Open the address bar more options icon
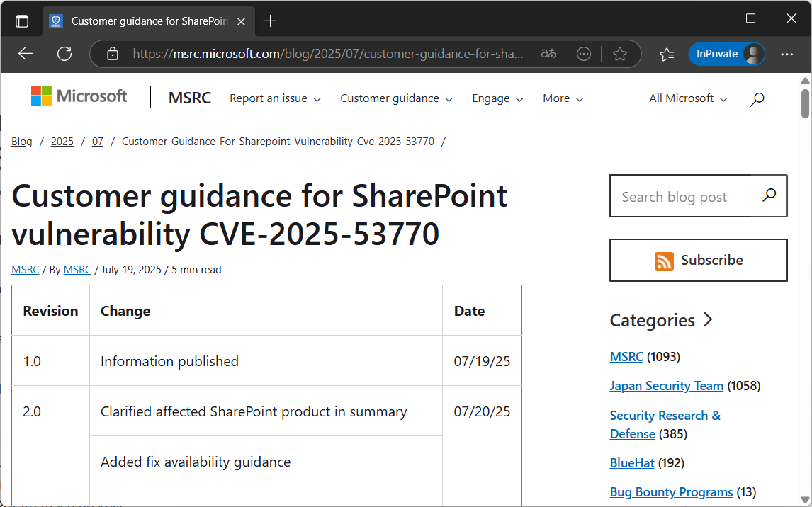 click(584, 54)
